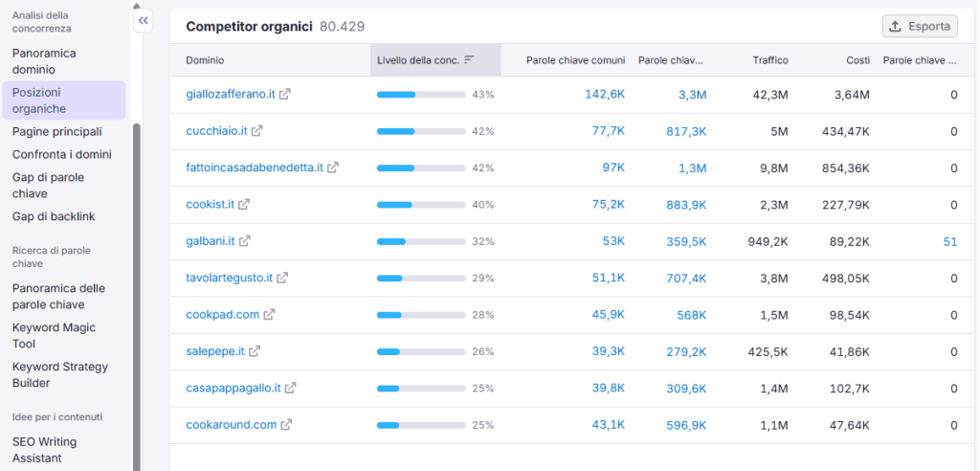Open 142,6K common keywords for giallozafferano.it

[x=605, y=94]
